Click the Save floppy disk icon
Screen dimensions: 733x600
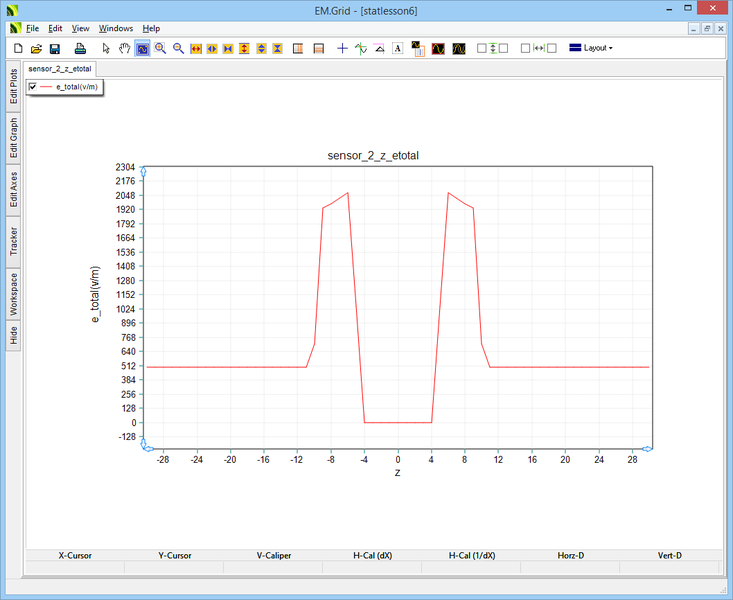[x=55, y=48]
